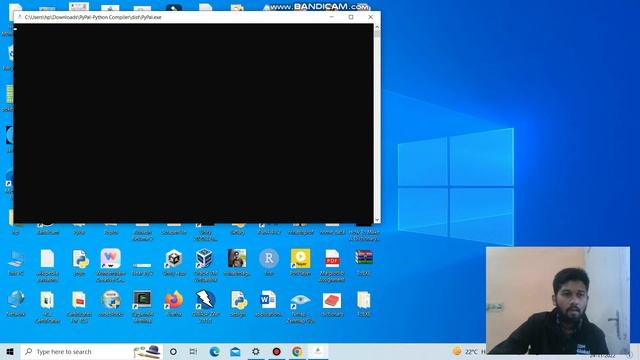640x360 pixels.
Task: Launch Firefox from the desktop
Action: 174,300
